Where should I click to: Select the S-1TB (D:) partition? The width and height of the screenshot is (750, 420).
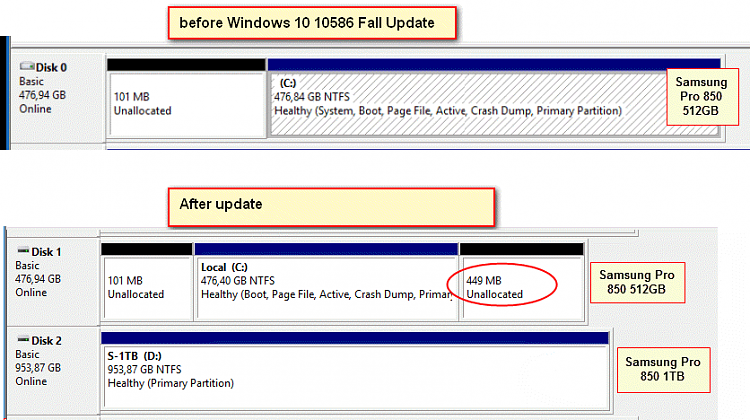pos(355,371)
